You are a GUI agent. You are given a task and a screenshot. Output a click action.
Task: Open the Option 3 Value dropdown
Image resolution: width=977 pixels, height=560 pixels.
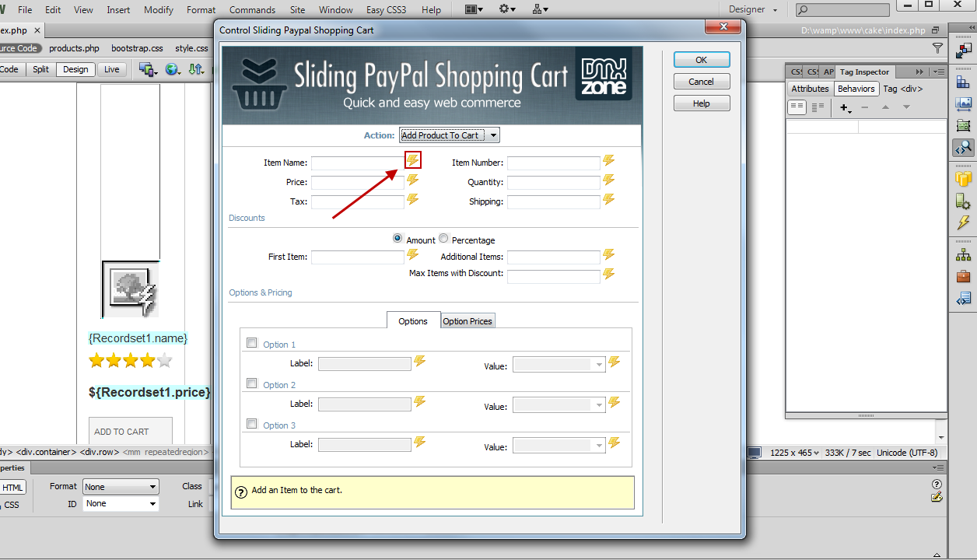[559, 446]
